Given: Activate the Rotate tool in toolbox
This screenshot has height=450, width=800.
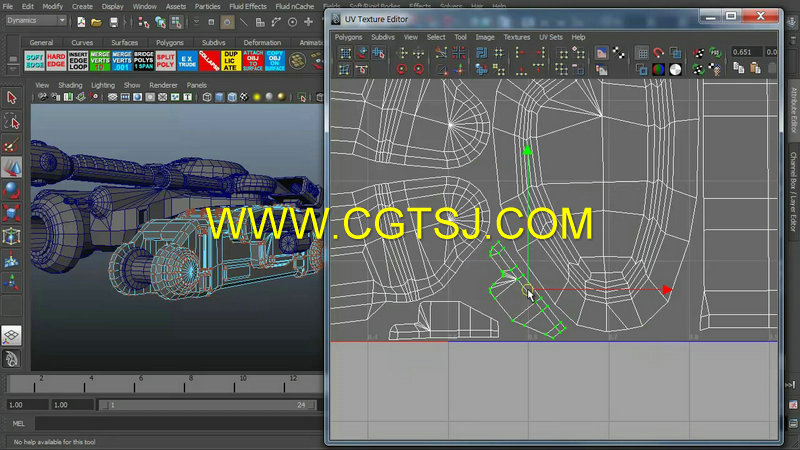Looking at the screenshot, I should tap(11, 190).
